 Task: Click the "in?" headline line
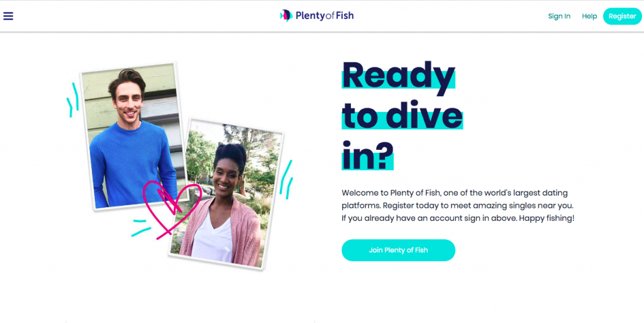(x=367, y=156)
